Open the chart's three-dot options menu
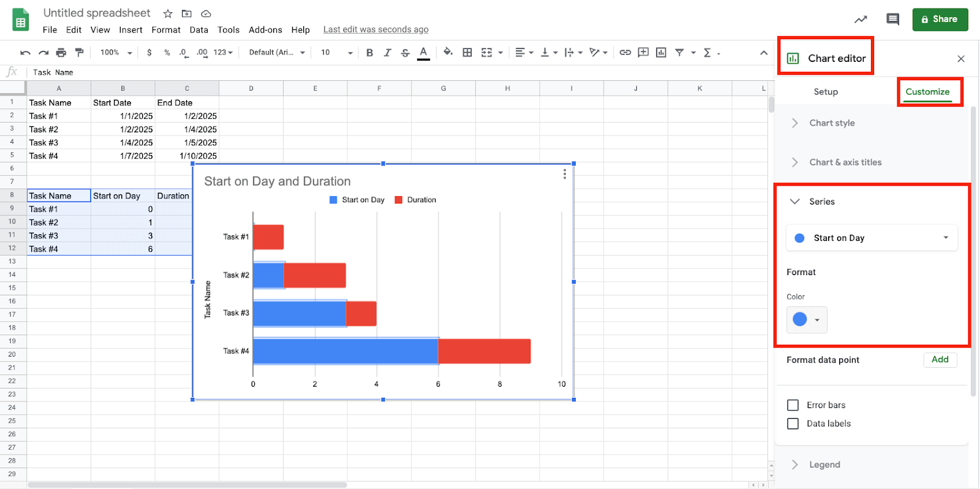980x489 pixels. click(564, 175)
